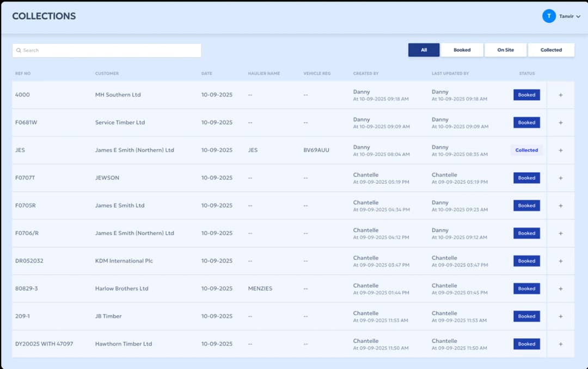Click the magnifier icon in search box
Image resolution: width=588 pixels, height=369 pixels.
19,50
